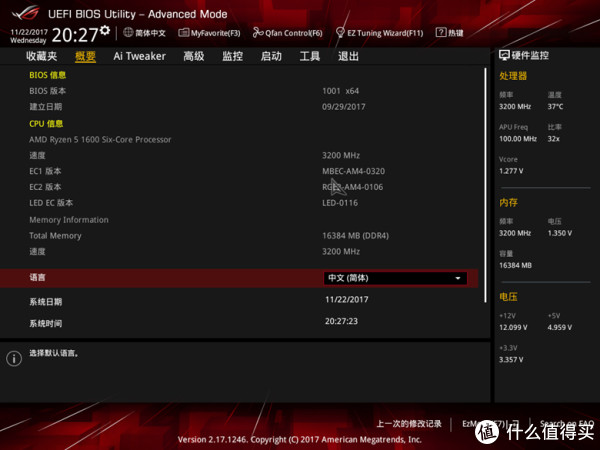600x450 pixels.
Task: Click LED EC value LED-0116
Action: [x=340, y=203]
